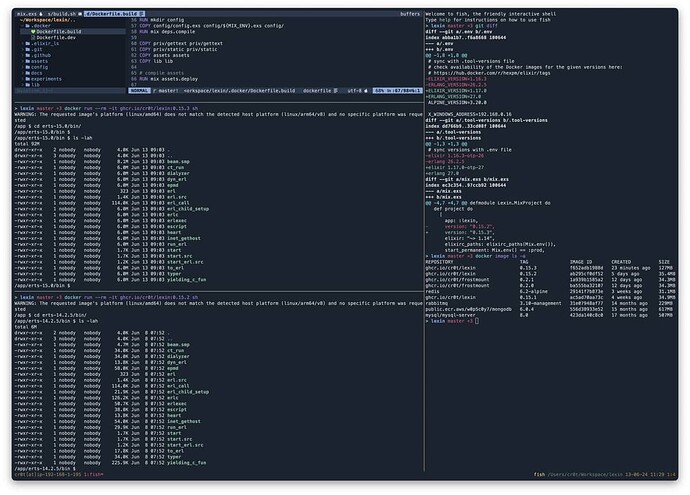Switch to the mix.exs buffer tab
The image size is (690, 495).
coord(29,14)
